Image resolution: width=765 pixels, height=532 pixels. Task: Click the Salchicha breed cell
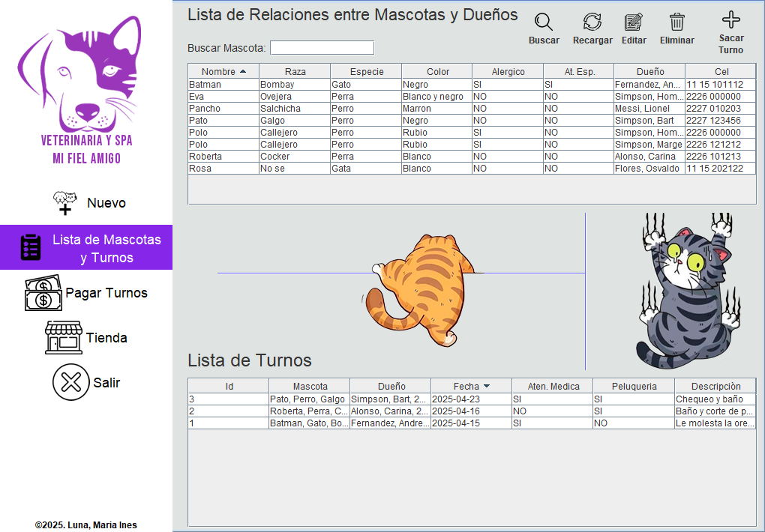coord(295,108)
